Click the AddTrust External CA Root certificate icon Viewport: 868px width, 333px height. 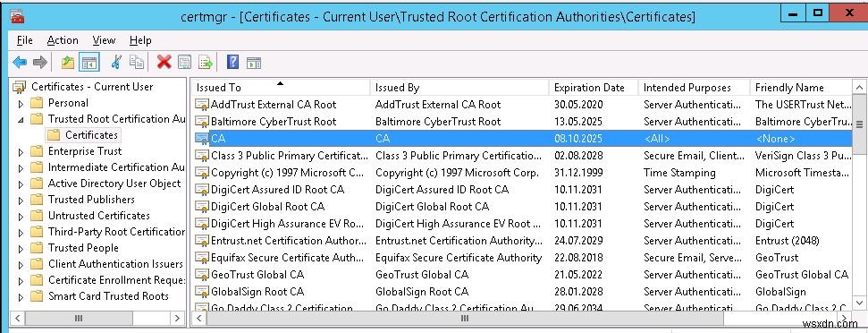point(202,105)
